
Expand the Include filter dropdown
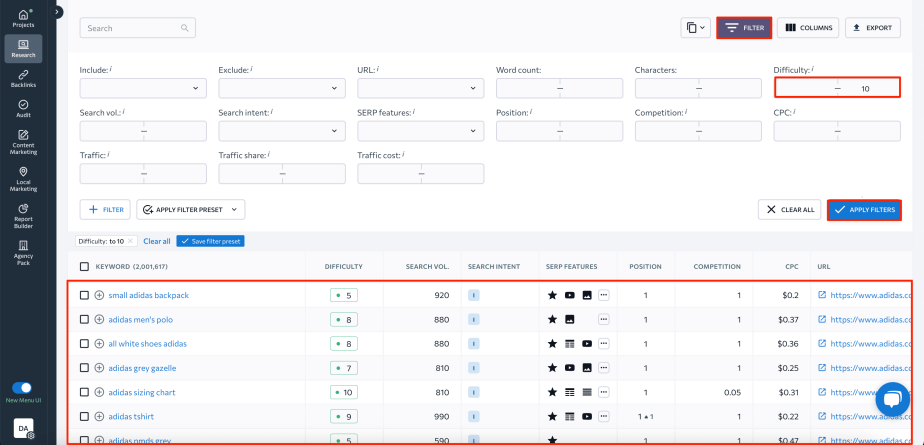tap(143, 88)
